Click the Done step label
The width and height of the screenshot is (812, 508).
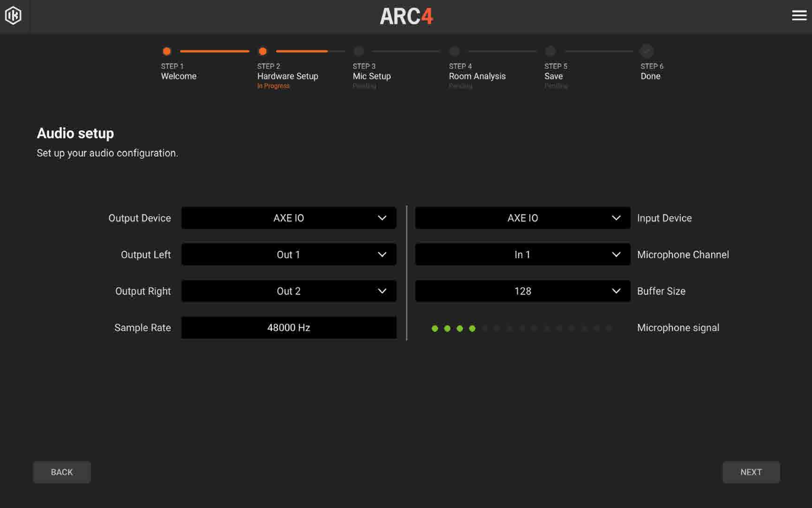coord(650,76)
